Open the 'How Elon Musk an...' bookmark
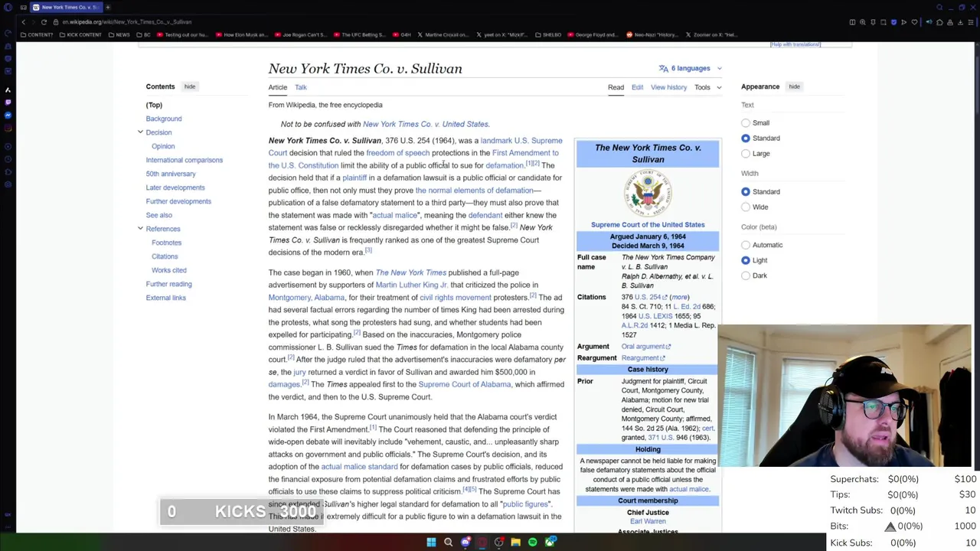Image resolution: width=980 pixels, height=551 pixels. tap(241, 34)
